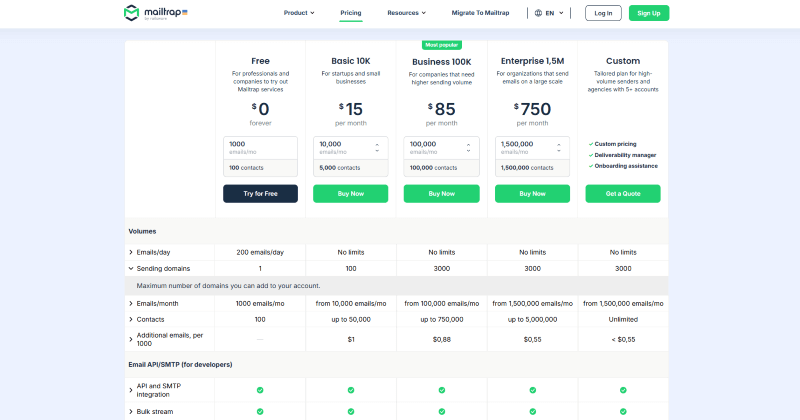The width and height of the screenshot is (800, 420).
Task: Click the Onboarding assistance feature item
Action: tap(623, 166)
